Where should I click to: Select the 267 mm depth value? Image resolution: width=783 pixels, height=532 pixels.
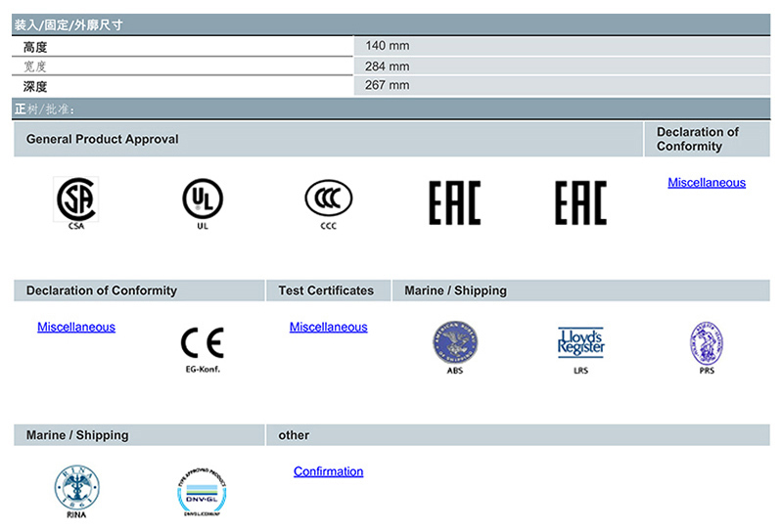tap(387, 85)
